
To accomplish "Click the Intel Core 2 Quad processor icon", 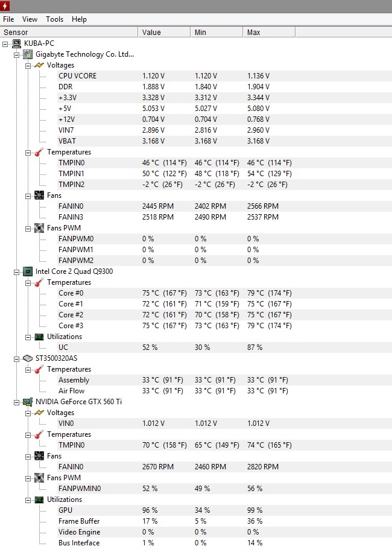I will pyautogui.click(x=28, y=271).
